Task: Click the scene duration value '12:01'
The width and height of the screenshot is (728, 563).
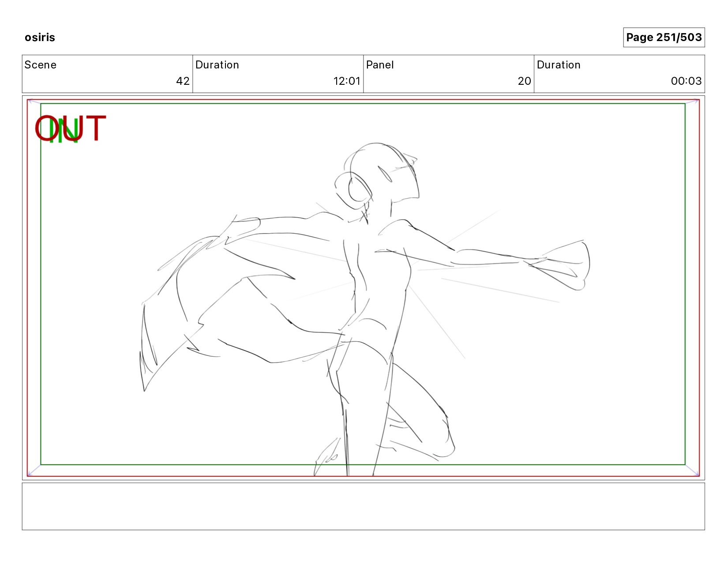Action: [x=347, y=81]
